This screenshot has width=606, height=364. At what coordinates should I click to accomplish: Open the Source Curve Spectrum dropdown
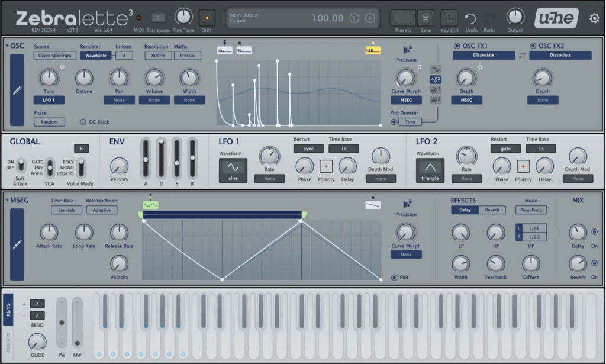[55, 56]
